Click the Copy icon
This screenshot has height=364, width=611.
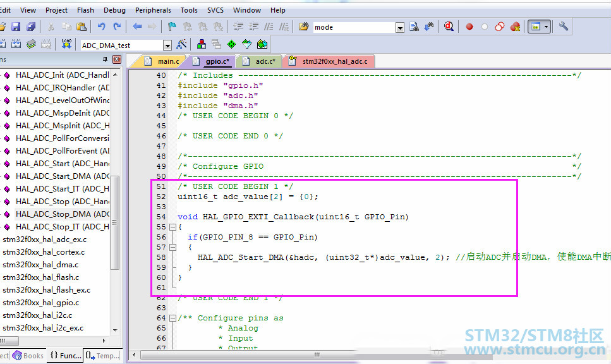66,27
